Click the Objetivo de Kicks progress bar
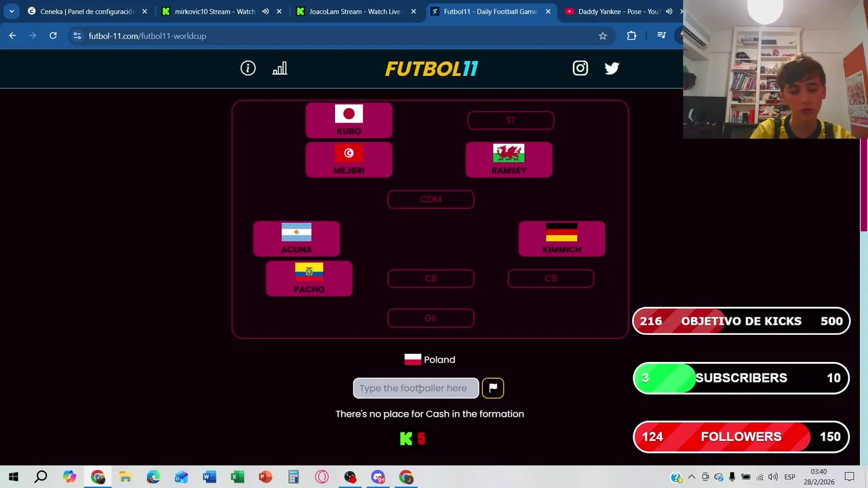This screenshot has height=488, width=868. [x=741, y=321]
